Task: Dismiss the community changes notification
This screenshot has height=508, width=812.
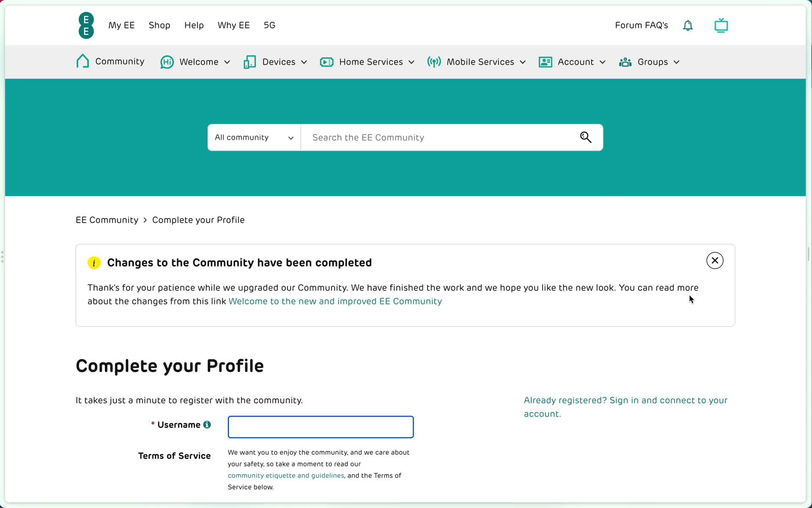Action: pyautogui.click(x=715, y=260)
